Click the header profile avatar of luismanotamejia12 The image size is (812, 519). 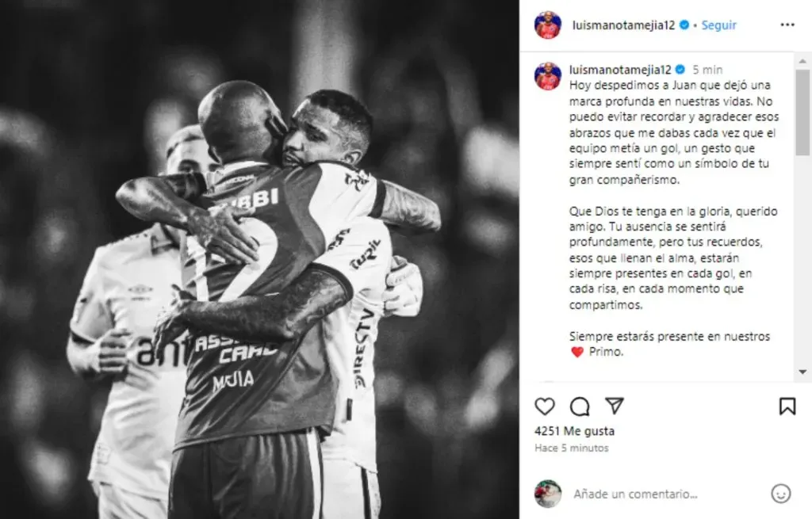[x=547, y=25]
